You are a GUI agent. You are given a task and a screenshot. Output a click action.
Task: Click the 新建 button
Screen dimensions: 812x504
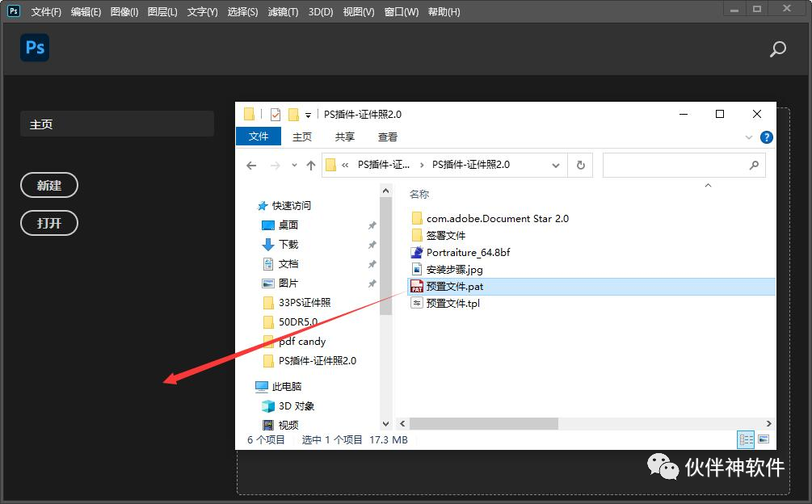(49, 185)
